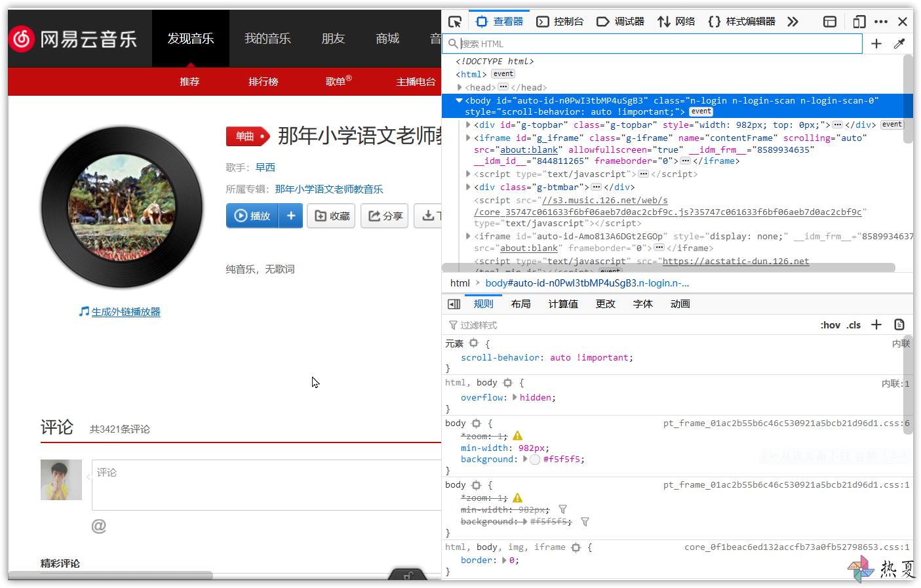Viewport: 921px width, 588px height.
Task: Select the 排行榜 sub-navigation item
Action: coord(264,81)
